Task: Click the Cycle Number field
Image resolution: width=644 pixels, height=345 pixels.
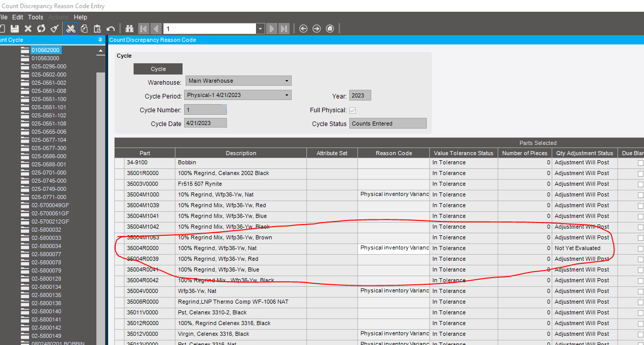Action: (205, 110)
